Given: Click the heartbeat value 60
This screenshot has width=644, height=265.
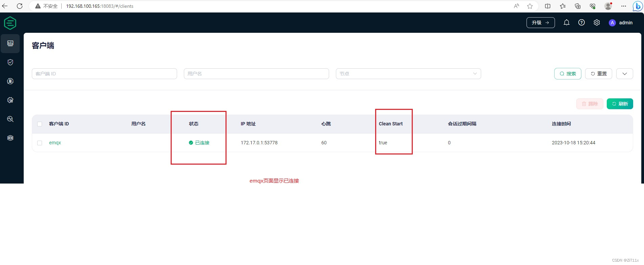Looking at the screenshot, I should click(x=324, y=143).
